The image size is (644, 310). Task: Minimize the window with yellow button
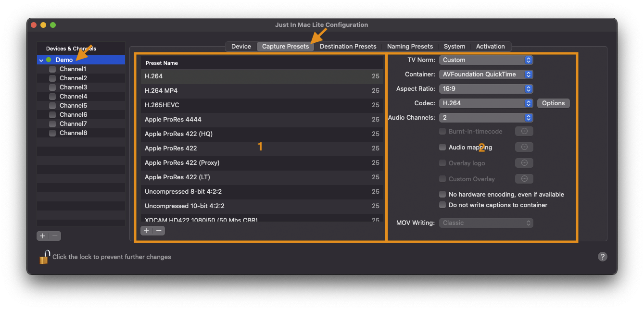click(43, 25)
